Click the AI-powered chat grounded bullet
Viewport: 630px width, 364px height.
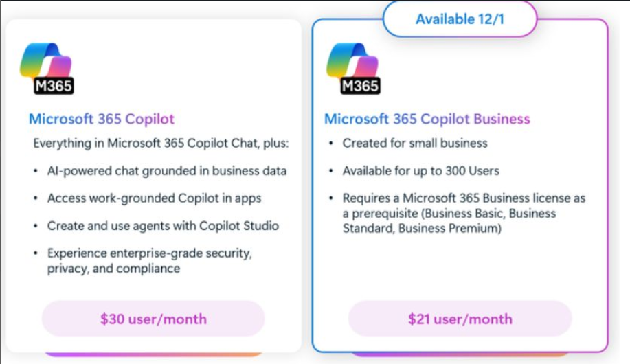coord(166,170)
